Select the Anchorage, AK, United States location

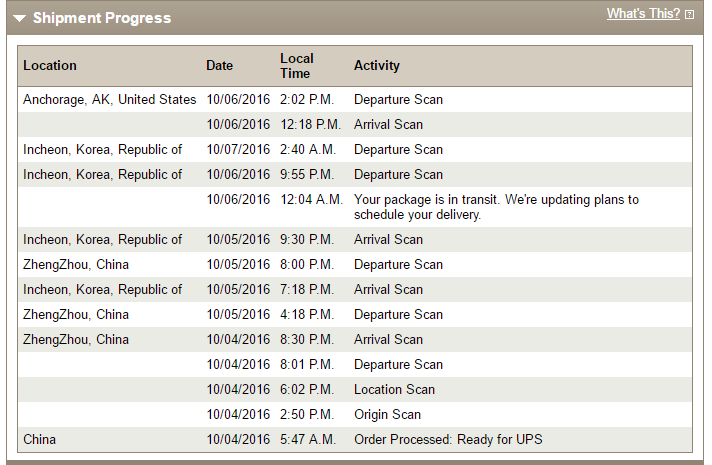click(109, 99)
